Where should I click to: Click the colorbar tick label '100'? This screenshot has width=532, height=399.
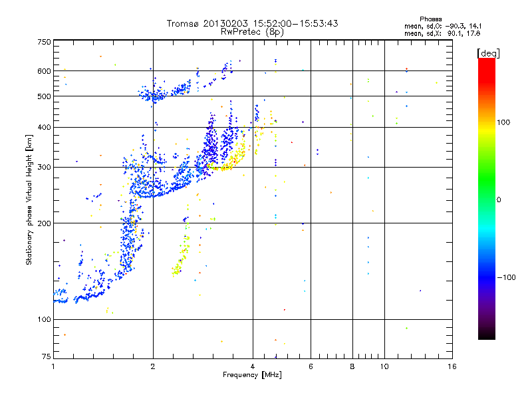click(503, 122)
